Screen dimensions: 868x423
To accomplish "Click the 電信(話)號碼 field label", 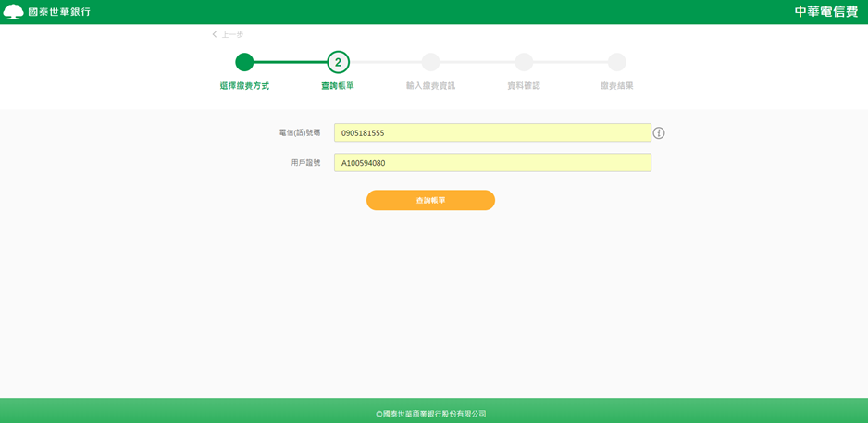I will click(300, 133).
